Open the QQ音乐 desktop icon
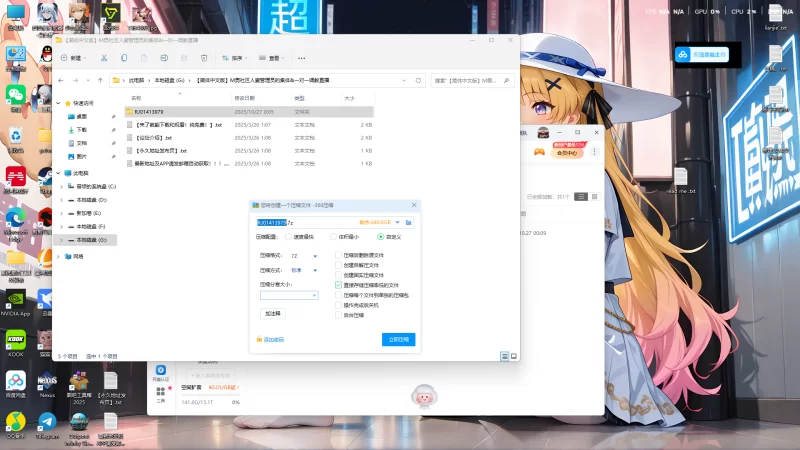 tap(16, 426)
